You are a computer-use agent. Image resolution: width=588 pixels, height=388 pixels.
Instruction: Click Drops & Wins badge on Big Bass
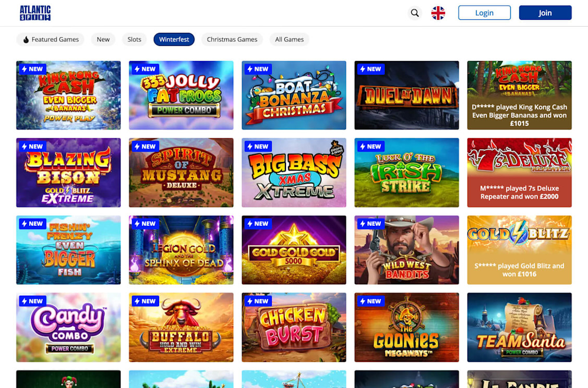coord(336,149)
